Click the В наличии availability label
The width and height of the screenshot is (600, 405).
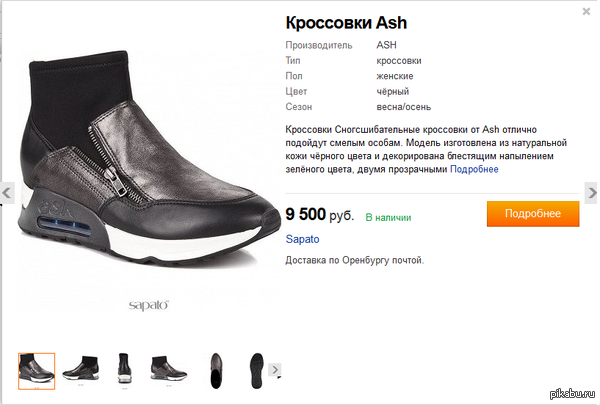pos(388,216)
